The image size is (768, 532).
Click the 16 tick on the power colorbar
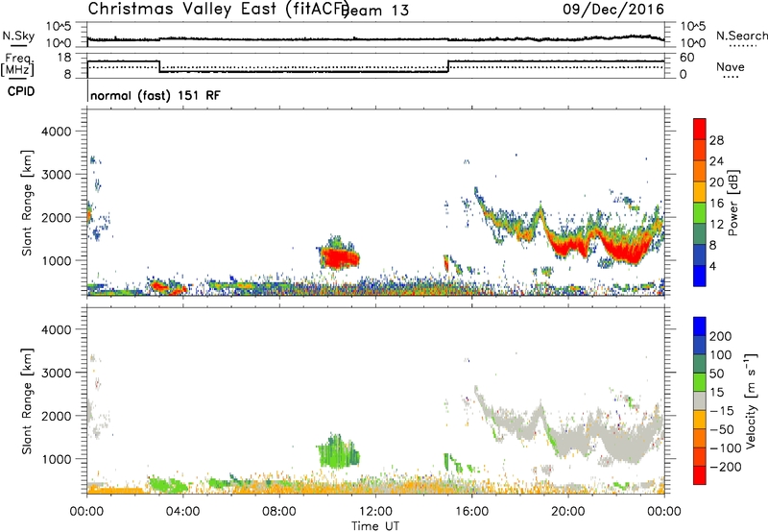[716, 204]
